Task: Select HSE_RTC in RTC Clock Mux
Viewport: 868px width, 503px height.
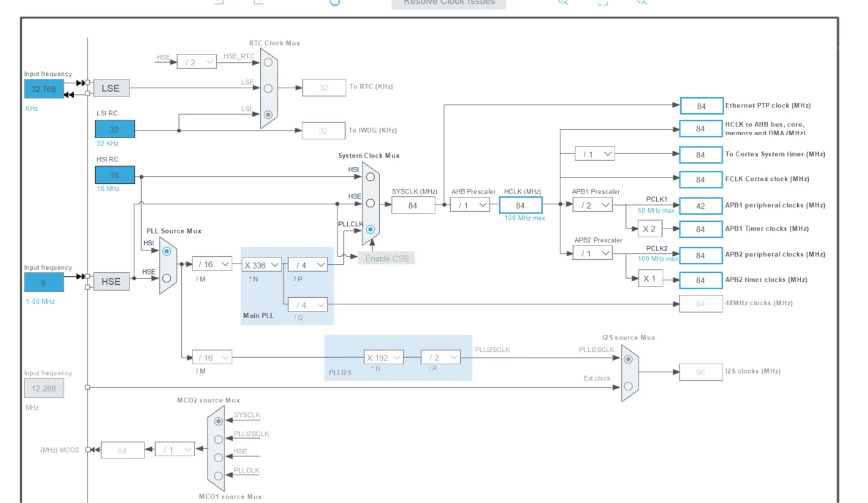Action: click(x=268, y=63)
